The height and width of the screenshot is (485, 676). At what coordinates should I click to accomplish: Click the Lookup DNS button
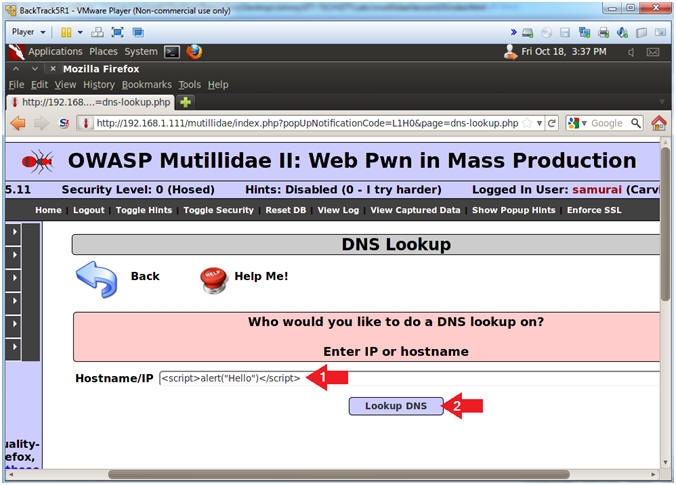click(396, 406)
